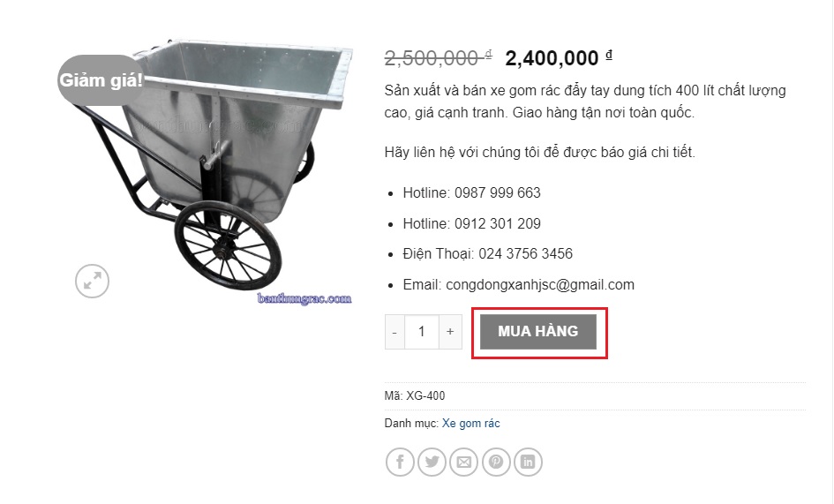834x504 pixels.
Task: Click the quantity input field
Action: 422,332
